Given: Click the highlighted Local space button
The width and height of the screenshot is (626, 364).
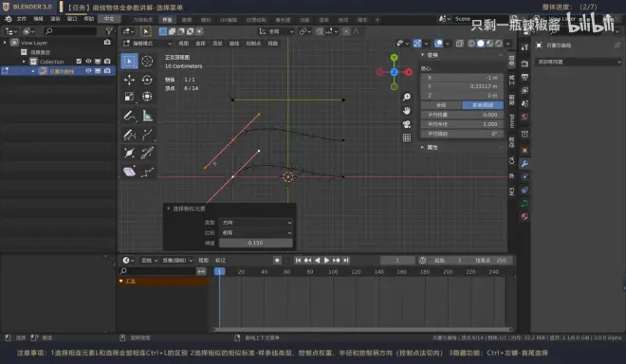Looking at the screenshot, I should (x=483, y=105).
